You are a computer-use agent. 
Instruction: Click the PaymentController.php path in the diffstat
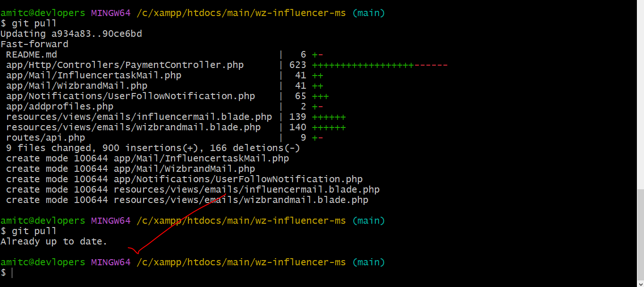[125, 65]
